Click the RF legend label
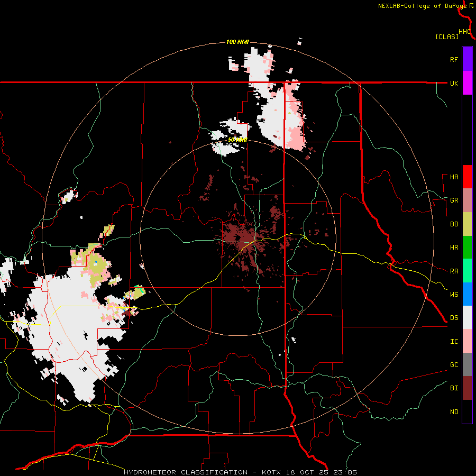The image size is (476, 476). [x=454, y=59]
